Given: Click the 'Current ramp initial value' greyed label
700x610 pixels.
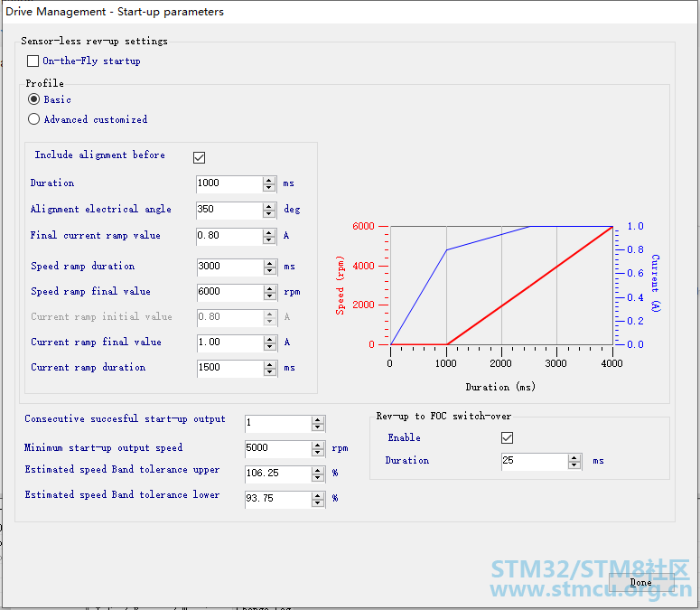Looking at the screenshot, I should [x=102, y=316].
